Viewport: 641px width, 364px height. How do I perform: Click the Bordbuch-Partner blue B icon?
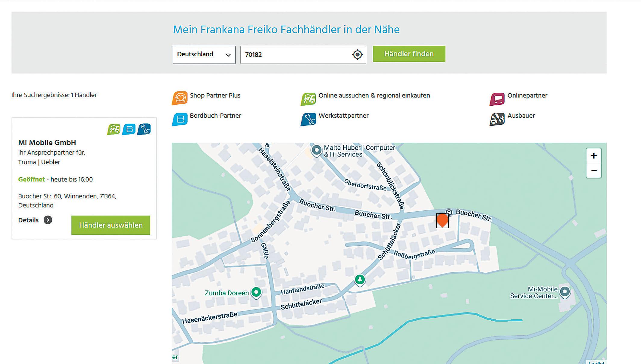pyautogui.click(x=180, y=119)
